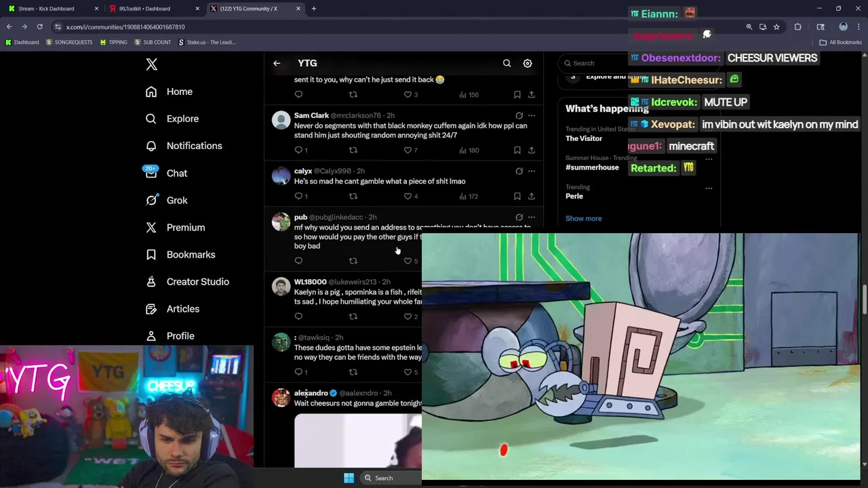868x488 pixels.
Task: Click the Windows taskbar Search box
Action: tap(390, 478)
